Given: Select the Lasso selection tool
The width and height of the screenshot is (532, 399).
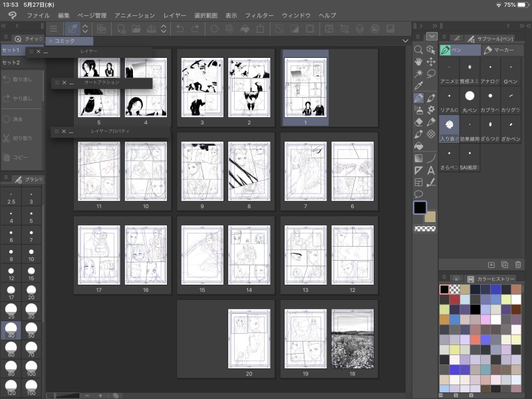Looking at the screenshot, I should [431, 74].
